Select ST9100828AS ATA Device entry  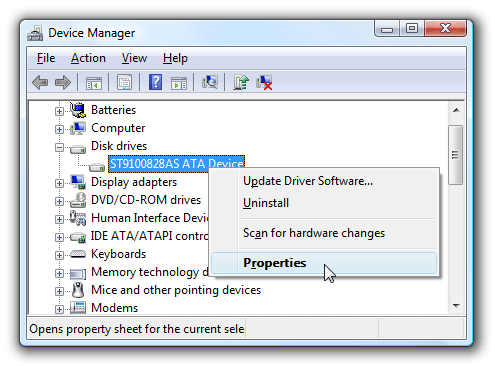tap(177, 164)
